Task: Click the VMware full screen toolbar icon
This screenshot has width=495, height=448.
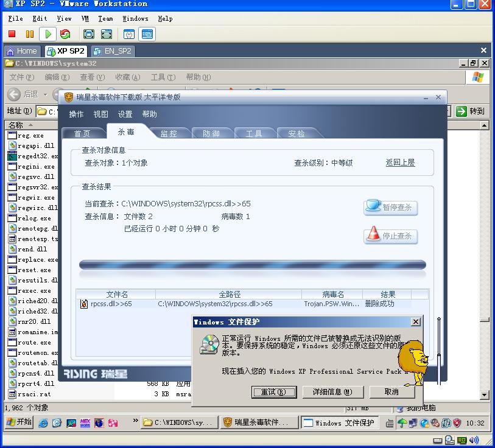Action: 89,33
